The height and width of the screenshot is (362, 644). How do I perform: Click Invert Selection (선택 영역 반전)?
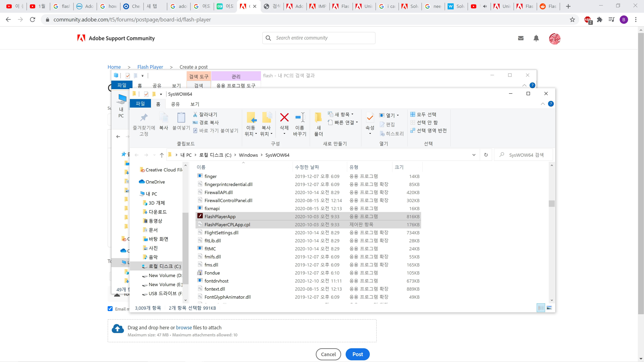pos(428,130)
